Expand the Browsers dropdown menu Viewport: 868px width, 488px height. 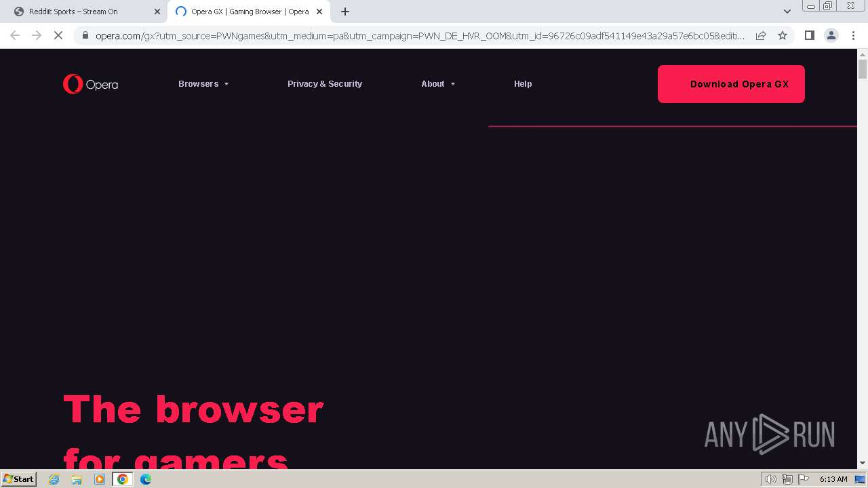203,84
